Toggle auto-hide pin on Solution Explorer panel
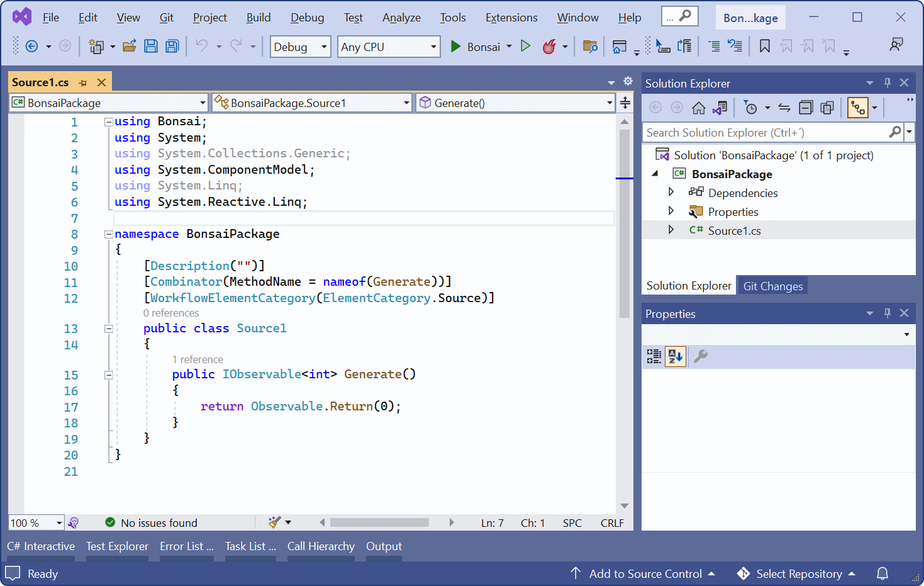The width and height of the screenshot is (924, 586). (x=888, y=82)
